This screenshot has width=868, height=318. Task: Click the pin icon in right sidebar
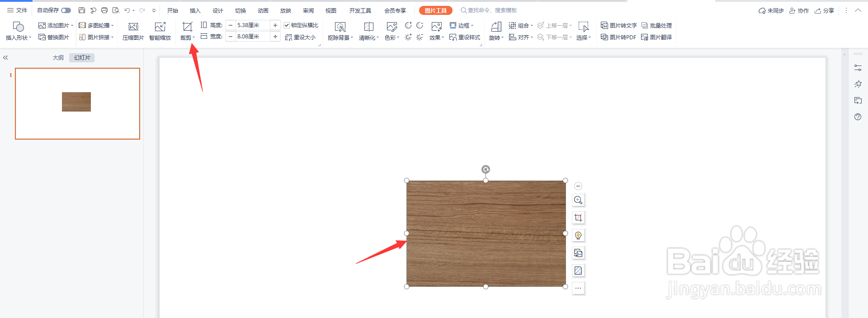coord(858,84)
